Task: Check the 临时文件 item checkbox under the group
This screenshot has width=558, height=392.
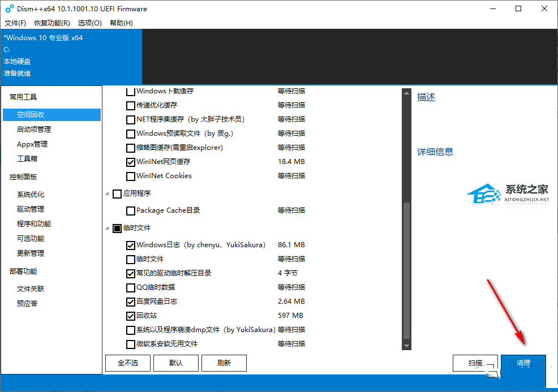Action: coord(131,259)
